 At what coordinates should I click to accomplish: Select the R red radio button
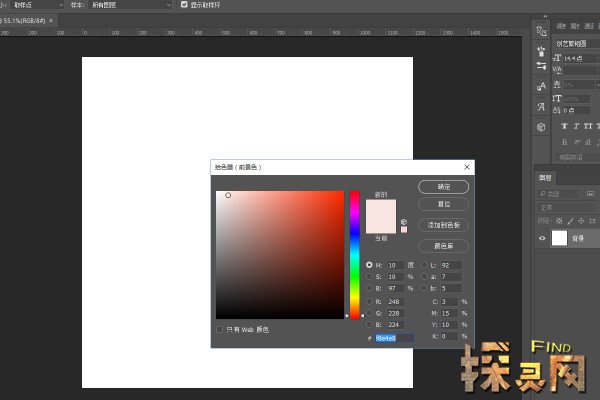[x=370, y=300]
